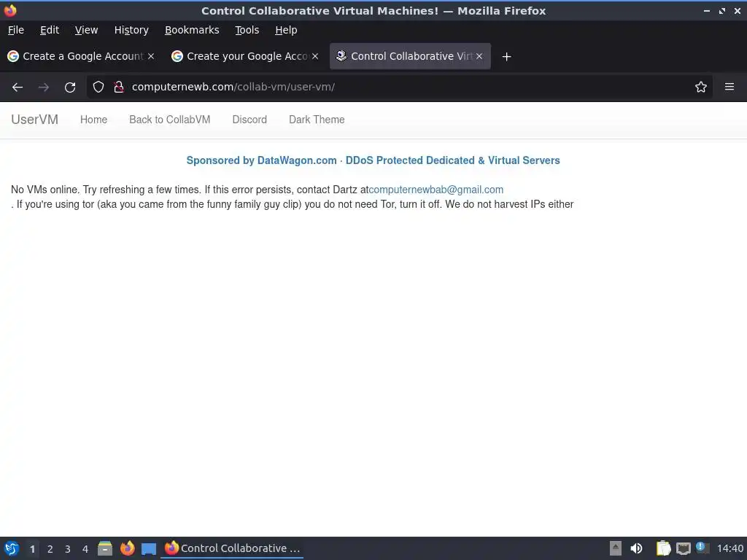Open the volume speaker tray icon
Image resolution: width=747 pixels, height=560 pixels.
click(636, 548)
